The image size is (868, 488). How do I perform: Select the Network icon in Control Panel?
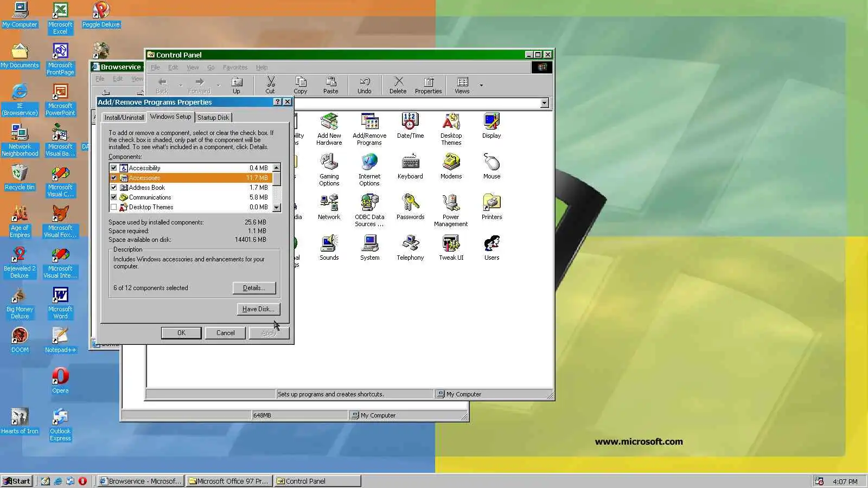[x=329, y=207]
